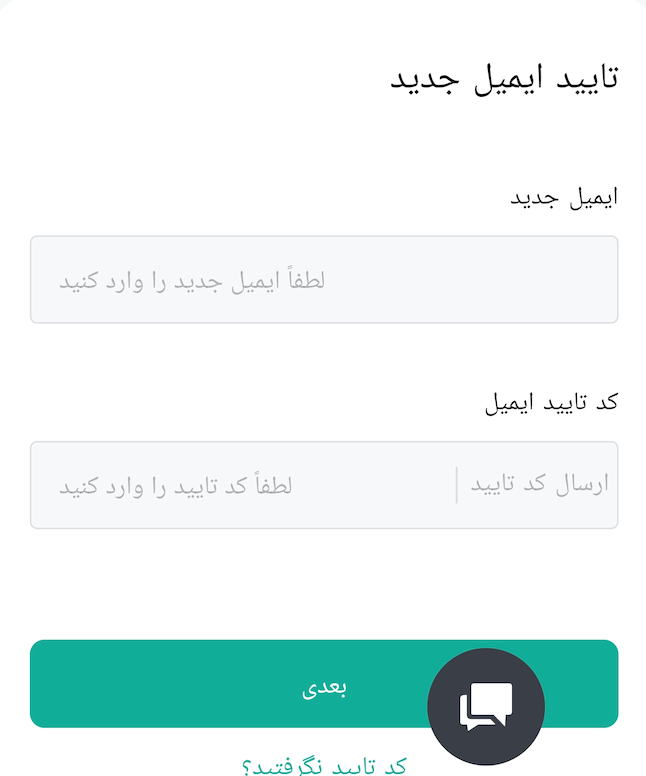646x776 pixels.
Task: Open the کد تایید نگرفتید؟ link
Action: pos(324,766)
